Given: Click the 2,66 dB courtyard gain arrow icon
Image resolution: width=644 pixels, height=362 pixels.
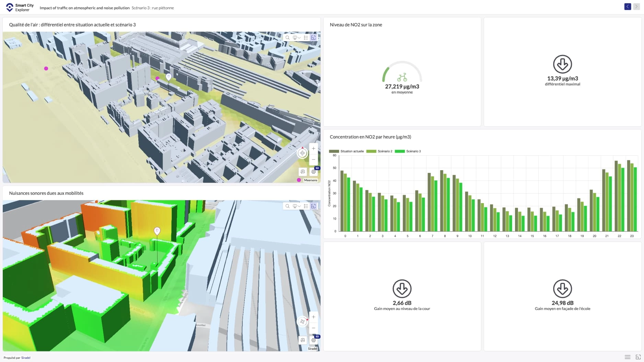Looking at the screenshot, I should [x=402, y=289].
